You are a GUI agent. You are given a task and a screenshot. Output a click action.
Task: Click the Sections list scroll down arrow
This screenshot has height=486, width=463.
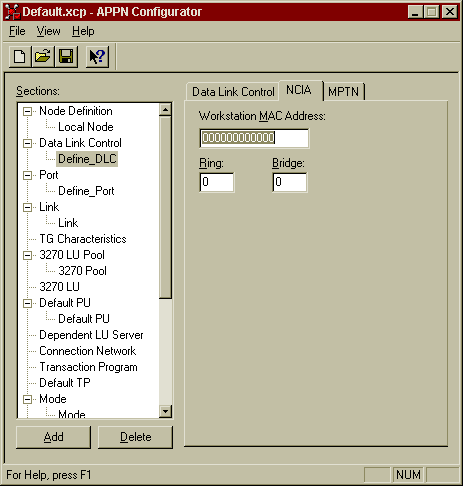(166, 411)
